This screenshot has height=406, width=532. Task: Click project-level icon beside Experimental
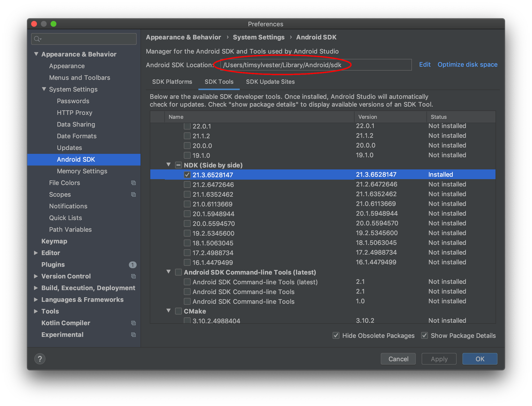point(133,335)
